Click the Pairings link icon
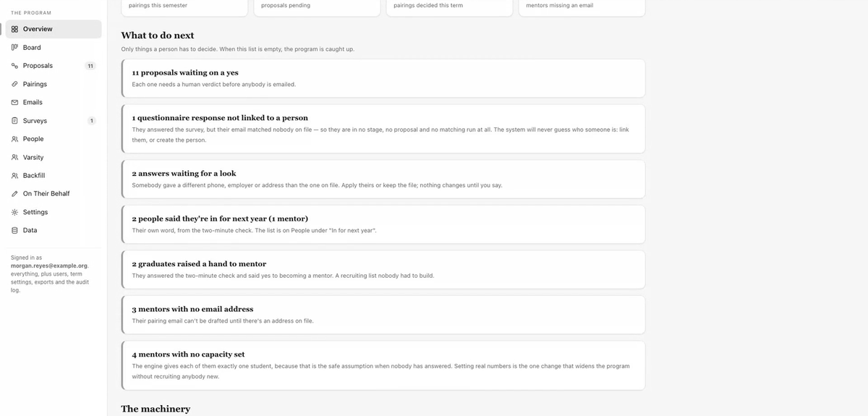This screenshot has width=868, height=416. [x=14, y=84]
